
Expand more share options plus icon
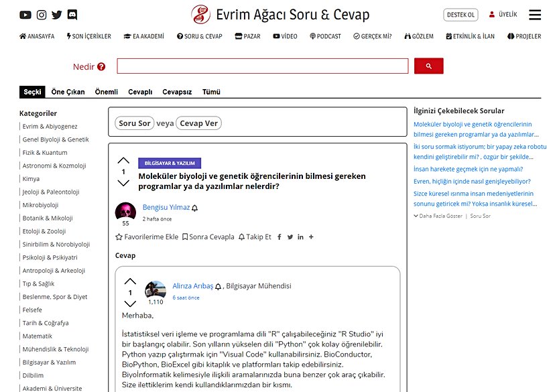point(311,237)
